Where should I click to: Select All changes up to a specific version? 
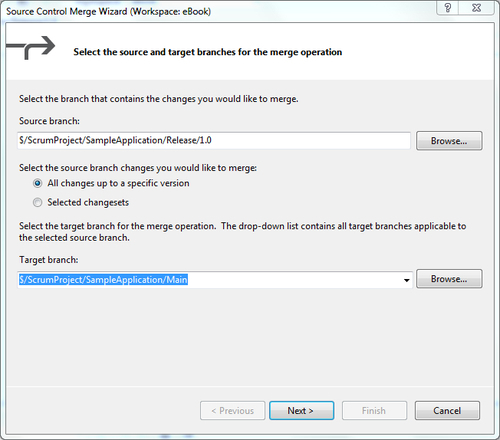click(37, 183)
